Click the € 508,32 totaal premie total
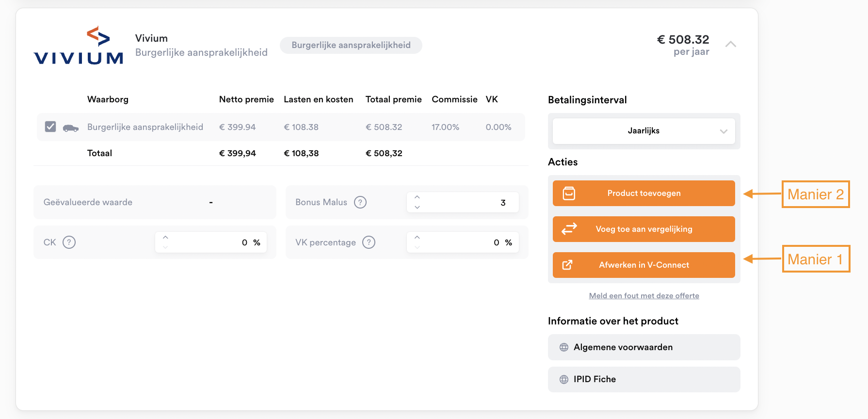Image resolution: width=868 pixels, height=419 pixels. click(x=384, y=153)
